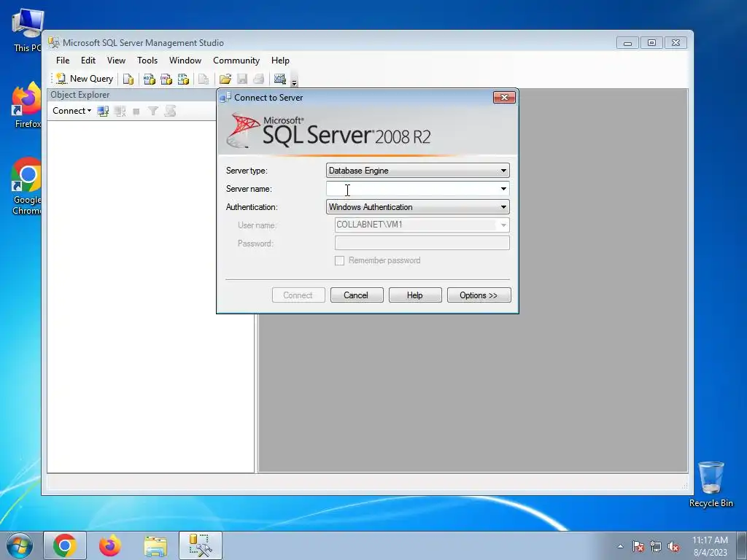The height and width of the screenshot is (560, 747).
Task: Click the Activity Monitor toolbar icon
Action: click(x=280, y=79)
